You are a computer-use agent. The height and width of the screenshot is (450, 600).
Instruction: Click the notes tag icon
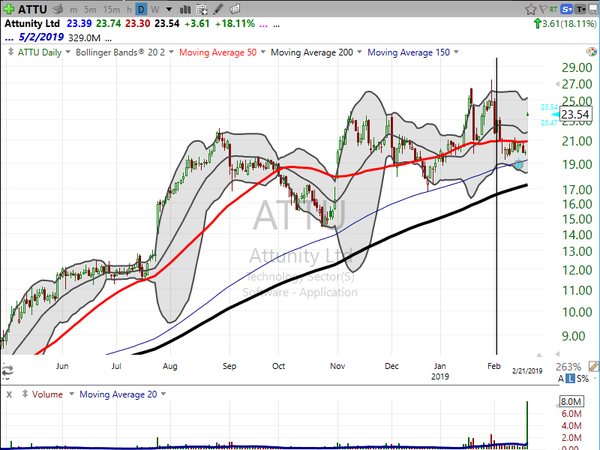tap(235, 9)
